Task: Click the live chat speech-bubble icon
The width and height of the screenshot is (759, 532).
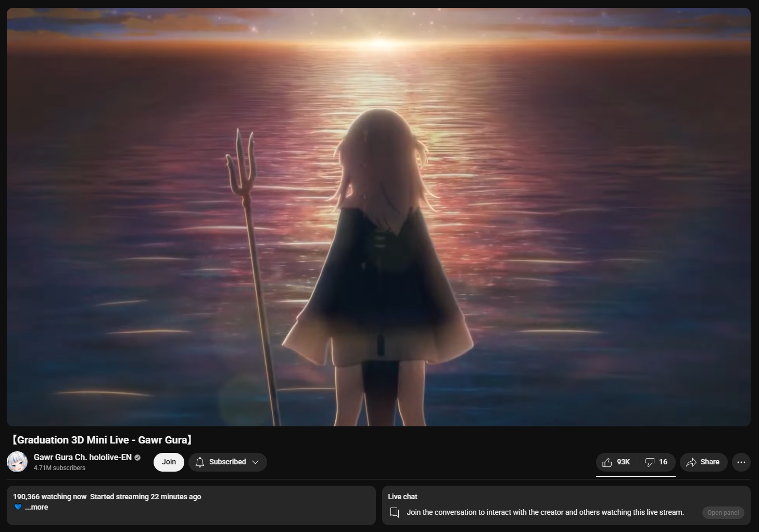Action: coord(395,513)
